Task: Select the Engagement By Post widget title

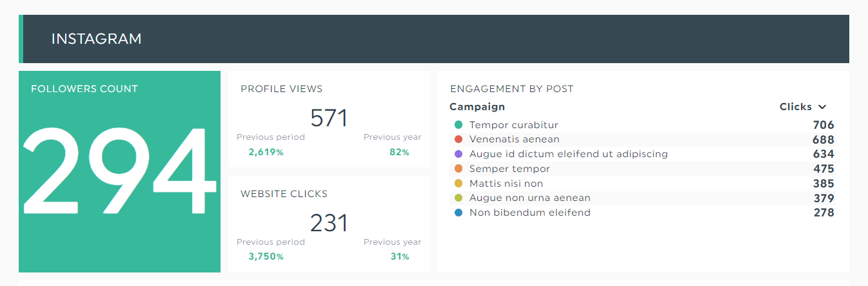Action: (x=512, y=89)
